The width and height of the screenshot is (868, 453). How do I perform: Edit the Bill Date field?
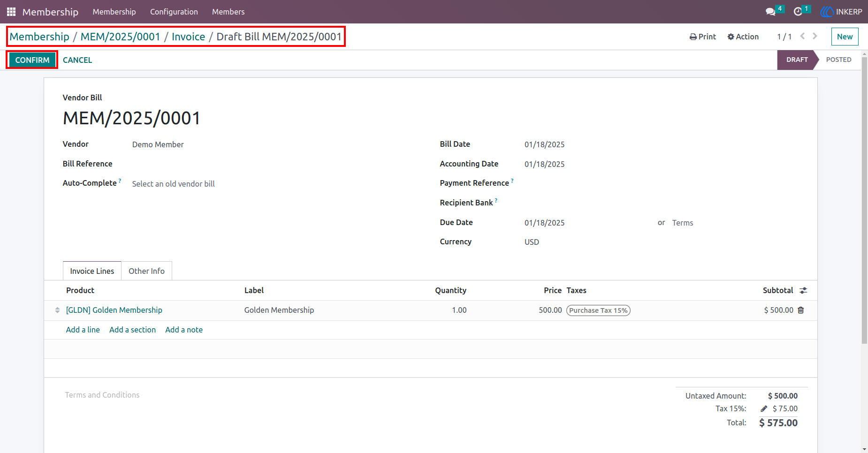(544, 144)
